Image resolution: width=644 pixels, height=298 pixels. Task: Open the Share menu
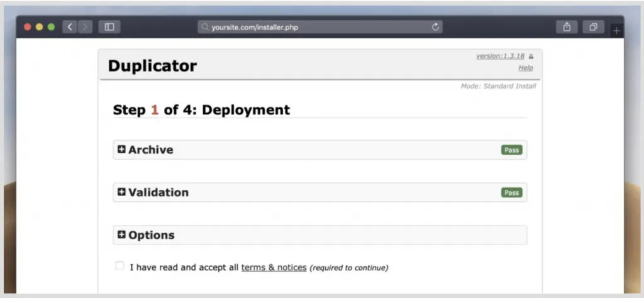click(567, 27)
